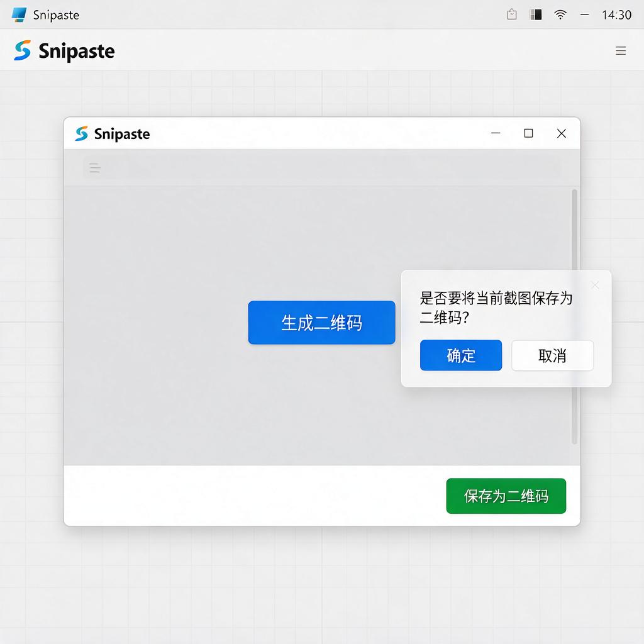The image size is (644, 644).
Task: Click the dialog text 是否要将当前截图保存为二维码?
Action: (496, 307)
